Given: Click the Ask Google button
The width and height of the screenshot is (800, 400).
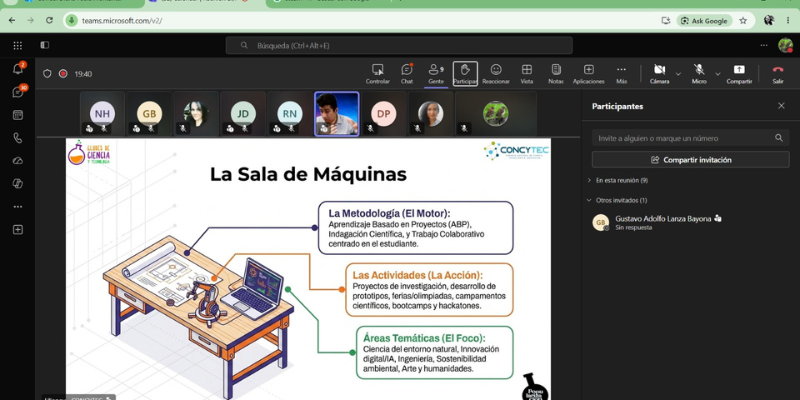Looking at the screenshot, I should 704,20.
